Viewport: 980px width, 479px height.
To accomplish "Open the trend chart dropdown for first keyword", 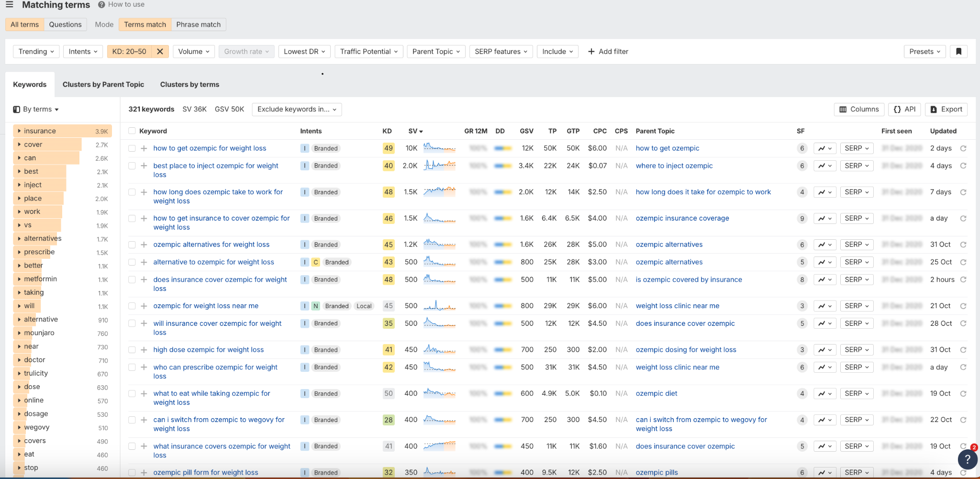I will point(824,148).
